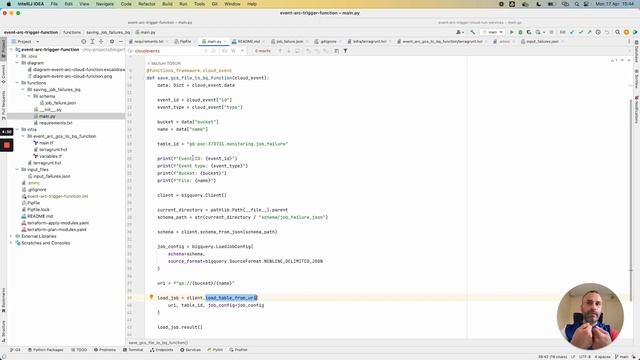640x360 pixels.
Task: Open the Git tool window
Action: pos(15,350)
